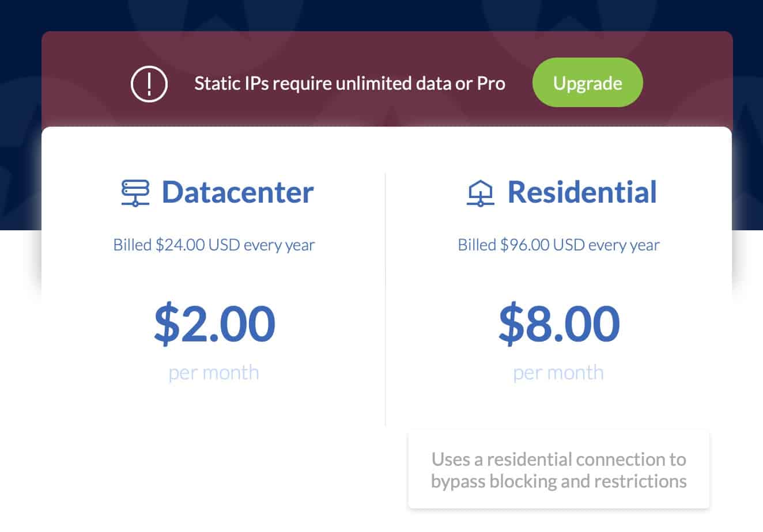Click 'per month' under Residential price
The width and height of the screenshot is (763, 532).
coord(558,373)
